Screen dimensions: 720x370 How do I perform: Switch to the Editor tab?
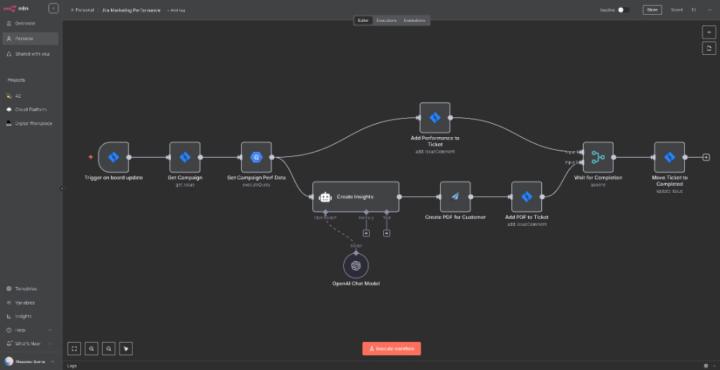pos(363,21)
